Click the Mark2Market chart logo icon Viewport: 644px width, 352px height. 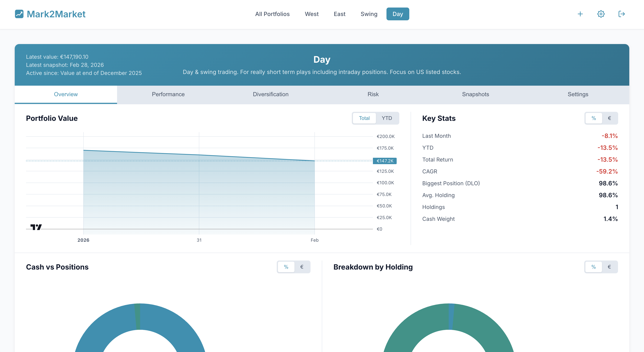click(19, 14)
